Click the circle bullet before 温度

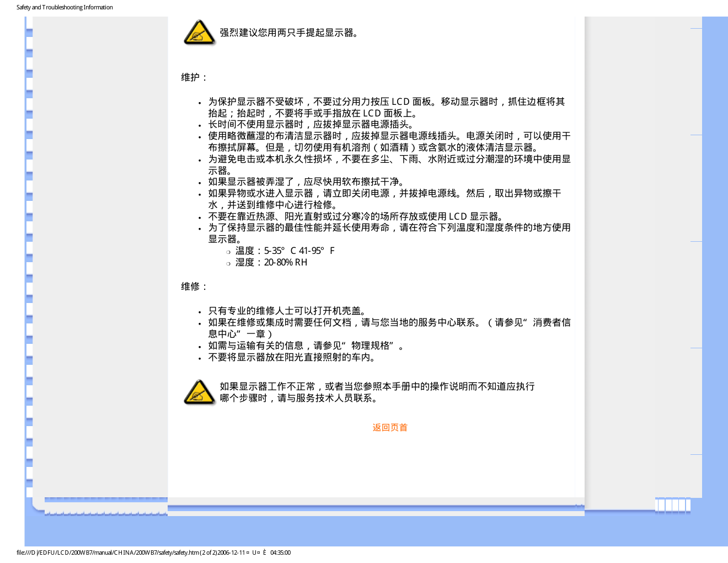pyautogui.click(x=228, y=252)
